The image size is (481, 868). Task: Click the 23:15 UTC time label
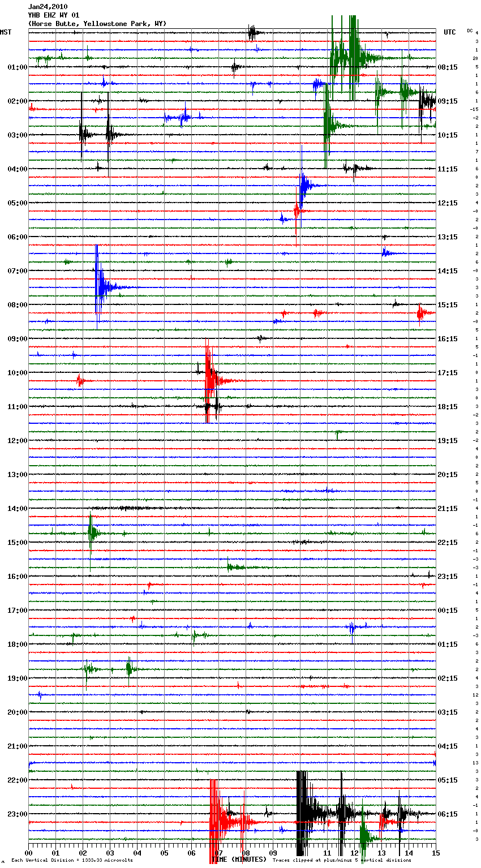pyautogui.click(x=448, y=577)
